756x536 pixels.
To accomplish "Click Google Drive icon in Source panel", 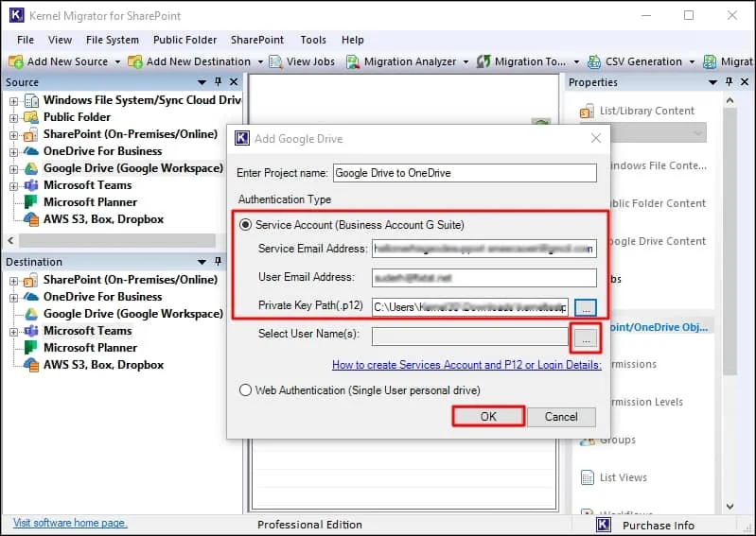I will (31, 168).
